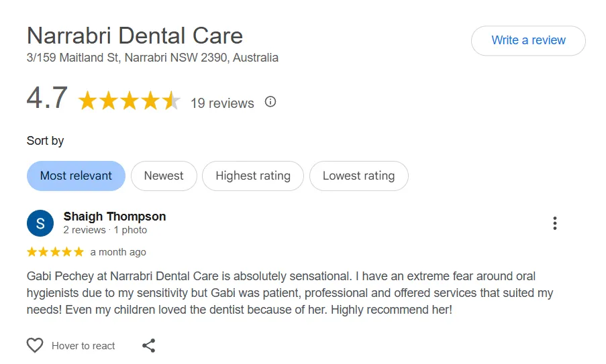Sort reviews by Newest
Image resolution: width=606 pixels, height=364 pixels.
tap(164, 176)
